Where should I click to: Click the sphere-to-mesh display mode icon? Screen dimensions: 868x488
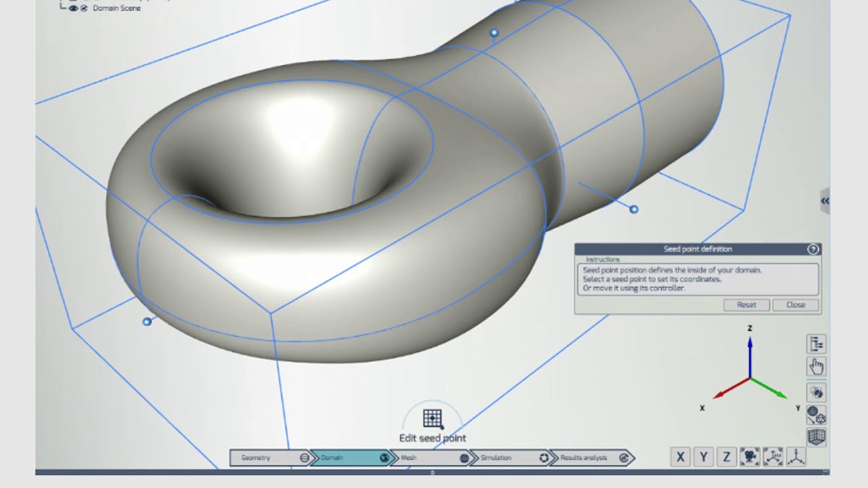coord(816,415)
